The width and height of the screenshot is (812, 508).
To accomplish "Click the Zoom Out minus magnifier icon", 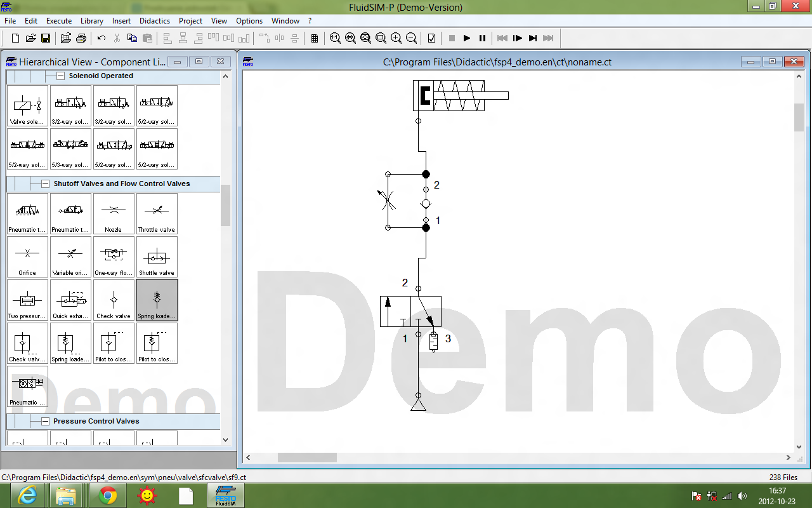I will coord(411,38).
